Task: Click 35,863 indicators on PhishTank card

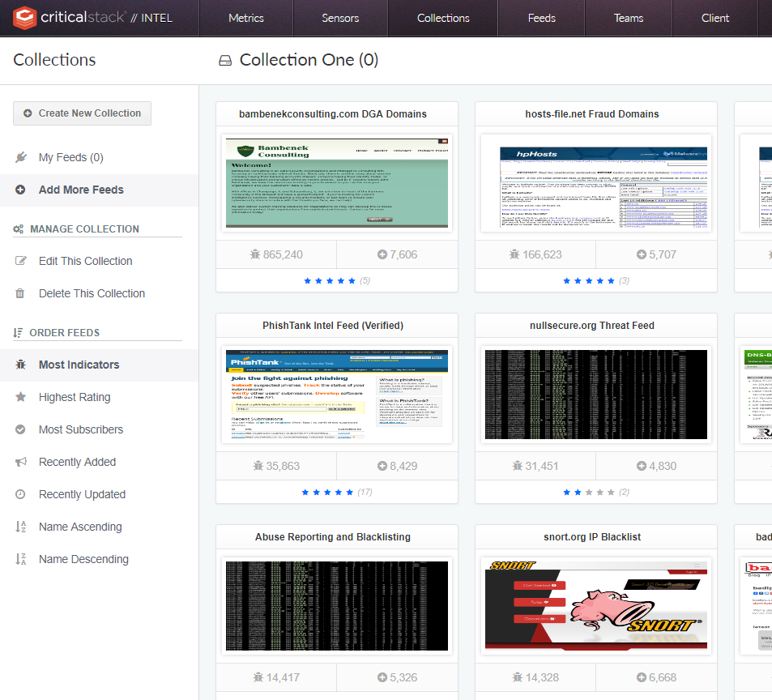Action: [x=276, y=466]
